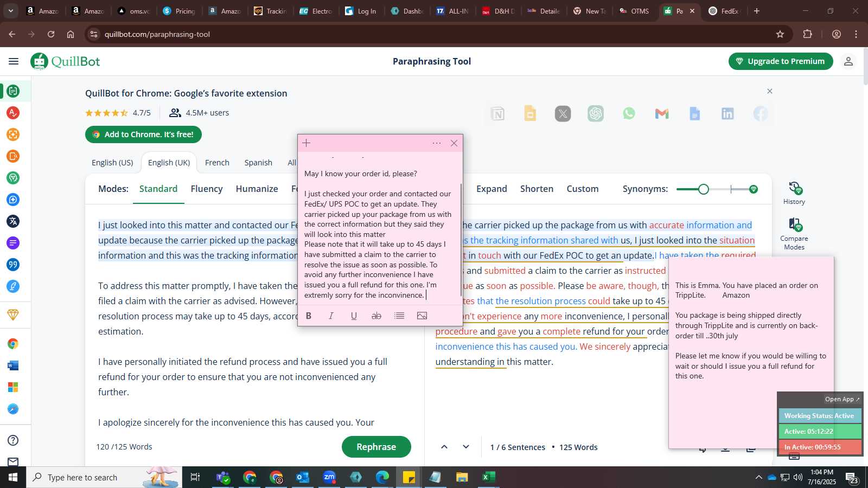This screenshot has height=488, width=868.
Task: Switch to the Pricing browser tab
Action: pyautogui.click(x=179, y=11)
